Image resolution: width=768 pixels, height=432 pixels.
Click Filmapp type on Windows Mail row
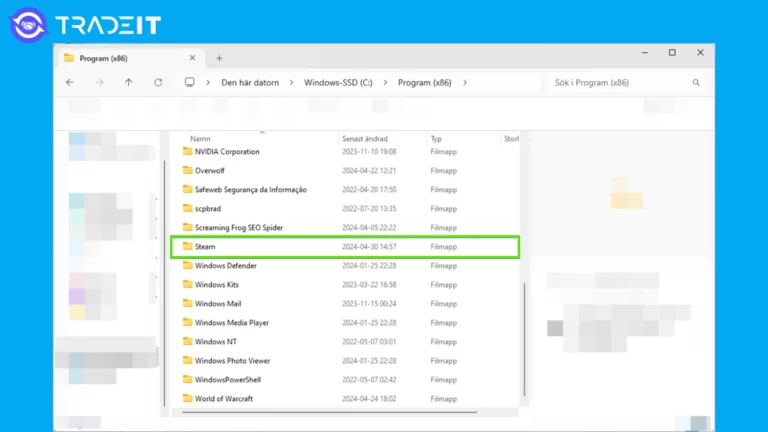(x=444, y=304)
